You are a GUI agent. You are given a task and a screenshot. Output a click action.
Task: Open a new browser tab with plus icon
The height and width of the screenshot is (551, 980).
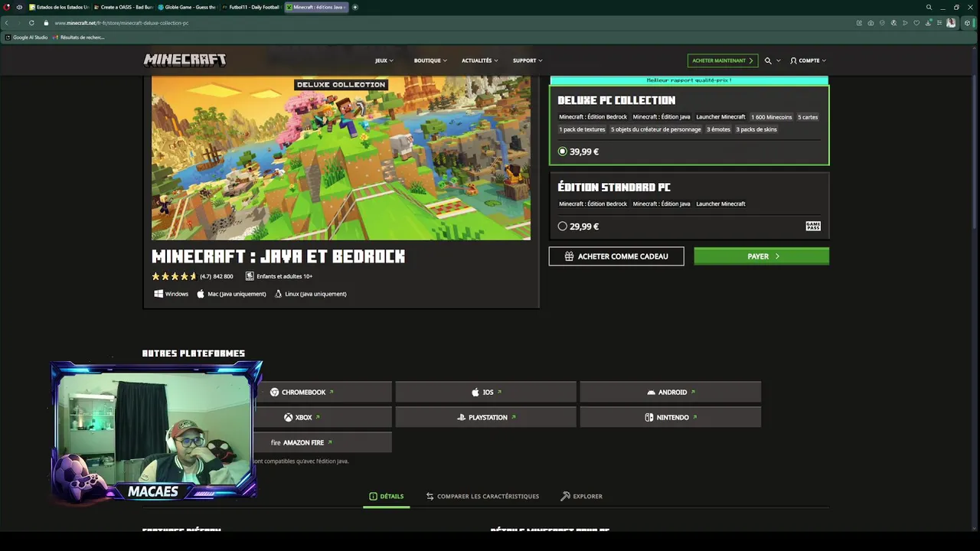355,7
